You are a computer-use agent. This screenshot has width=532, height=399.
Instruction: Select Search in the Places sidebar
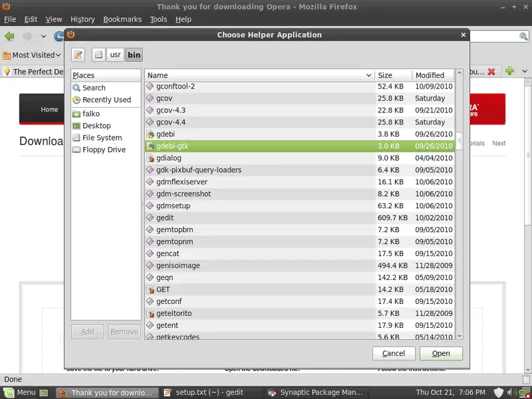coord(94,88)
